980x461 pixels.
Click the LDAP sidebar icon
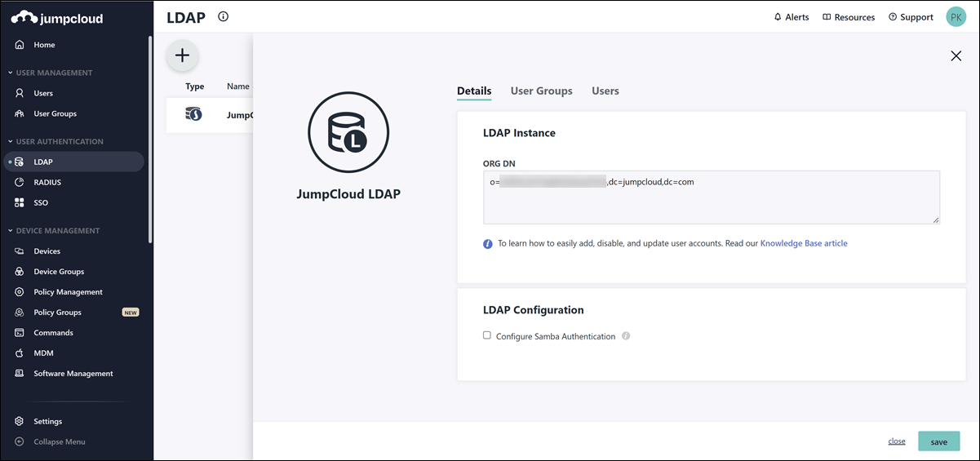tap(20, 162)
